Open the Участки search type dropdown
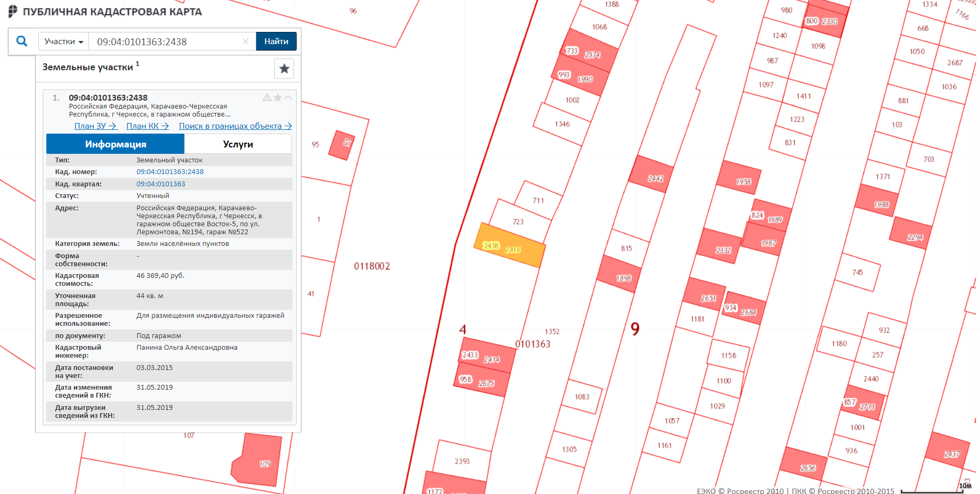Screen dimensions: 980x494 pos(64,42)
